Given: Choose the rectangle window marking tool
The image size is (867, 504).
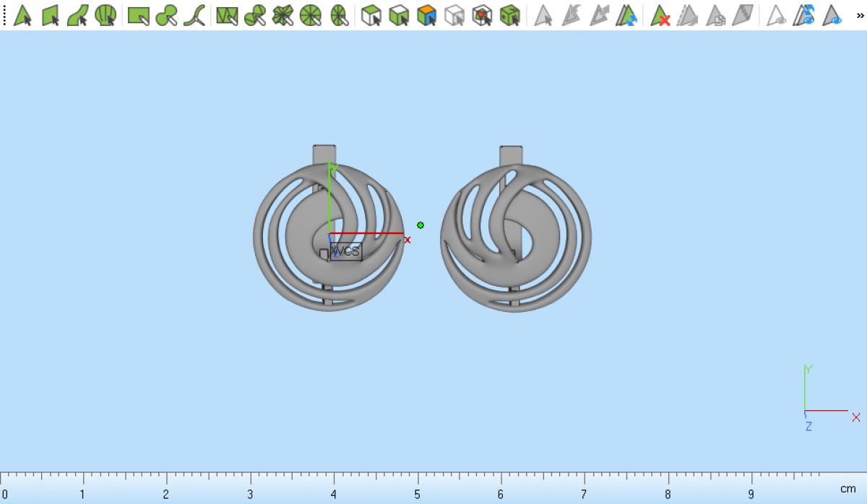Looking at the screenshot, I should [138, 15].
